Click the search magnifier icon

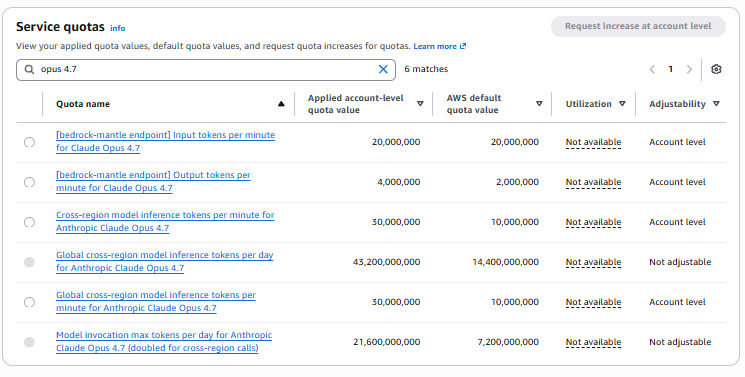tap(29, 69)
